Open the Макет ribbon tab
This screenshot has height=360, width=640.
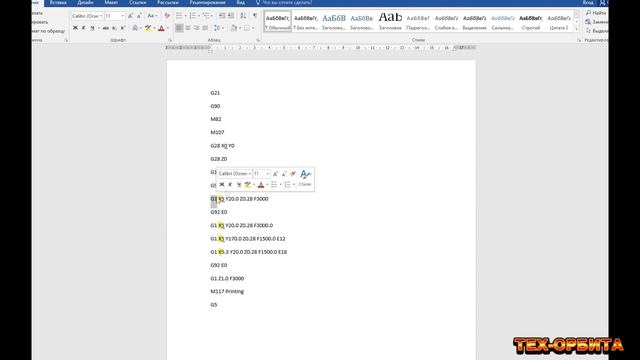point(111,2)
